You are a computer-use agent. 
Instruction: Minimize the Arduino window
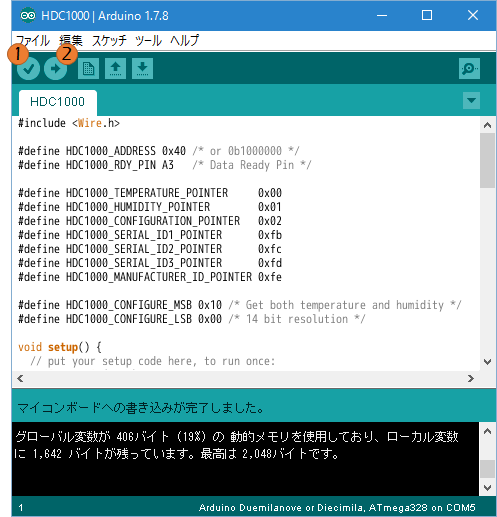382,15
